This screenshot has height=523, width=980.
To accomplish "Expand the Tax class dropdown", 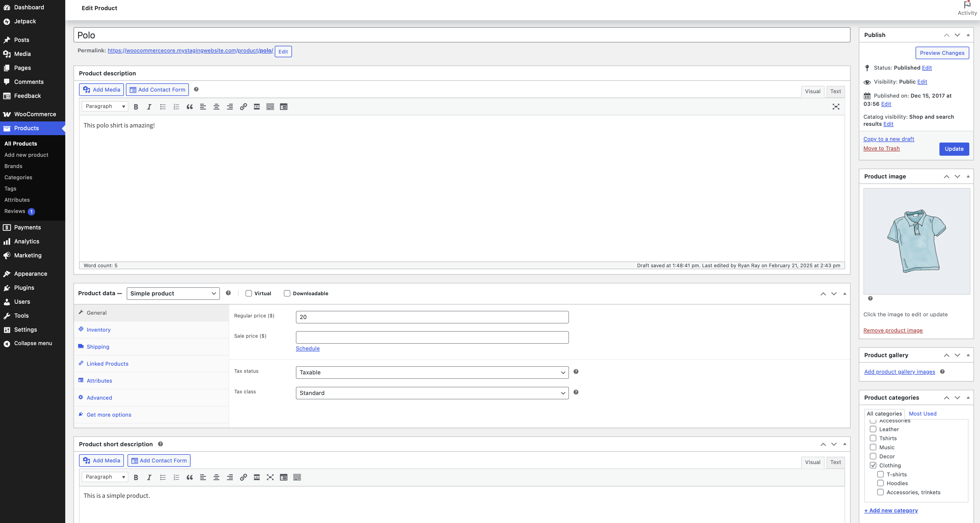I will coord(432,393).
